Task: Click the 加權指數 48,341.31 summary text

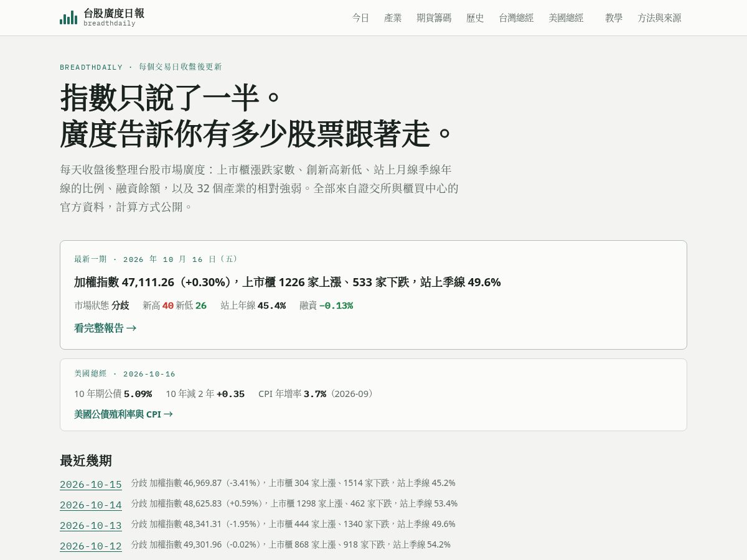Action: point(293,524)
